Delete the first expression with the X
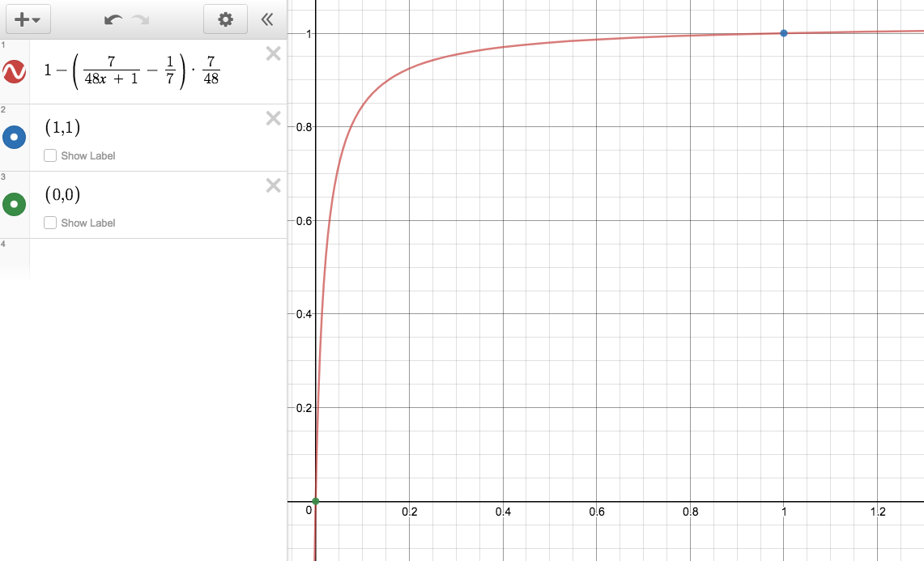The width and height of the screenshot is (924, 561). (274, 53)
